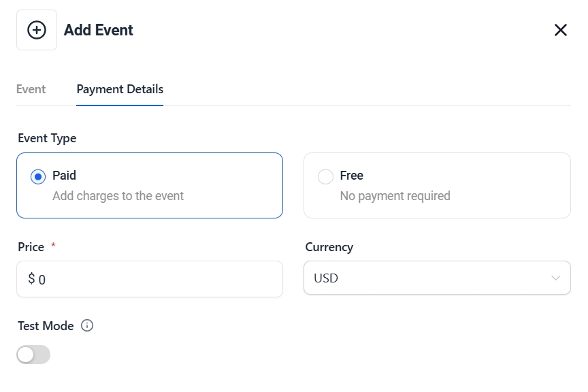
Task: Click the dollar sign in Price field
Action: click(31, 279)
